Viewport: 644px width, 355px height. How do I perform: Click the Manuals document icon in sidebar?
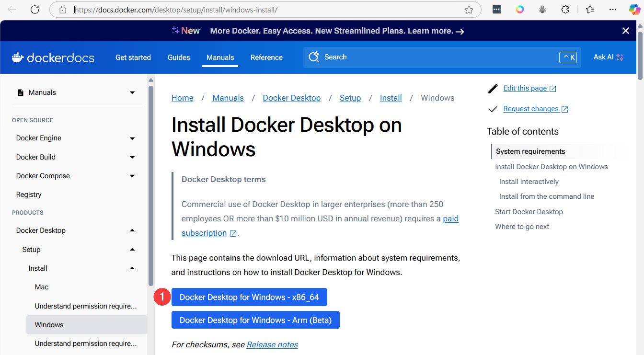[20, 92]
